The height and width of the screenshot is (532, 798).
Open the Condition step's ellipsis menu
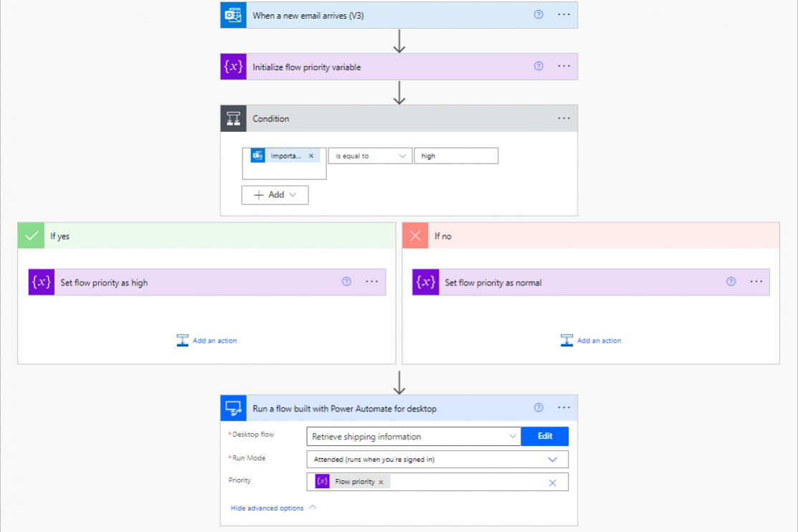tap(564, 119)
